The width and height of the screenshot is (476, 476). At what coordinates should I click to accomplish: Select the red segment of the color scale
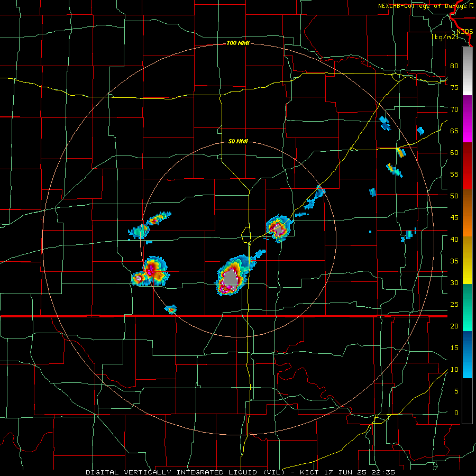467,166
